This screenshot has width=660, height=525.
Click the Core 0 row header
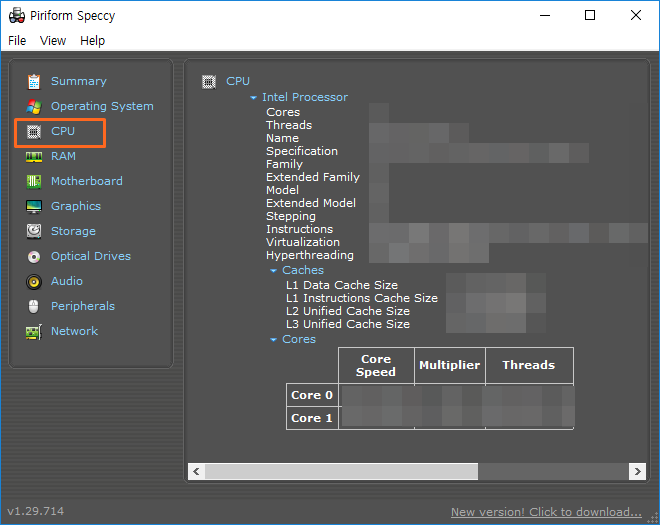coord(312,395)
